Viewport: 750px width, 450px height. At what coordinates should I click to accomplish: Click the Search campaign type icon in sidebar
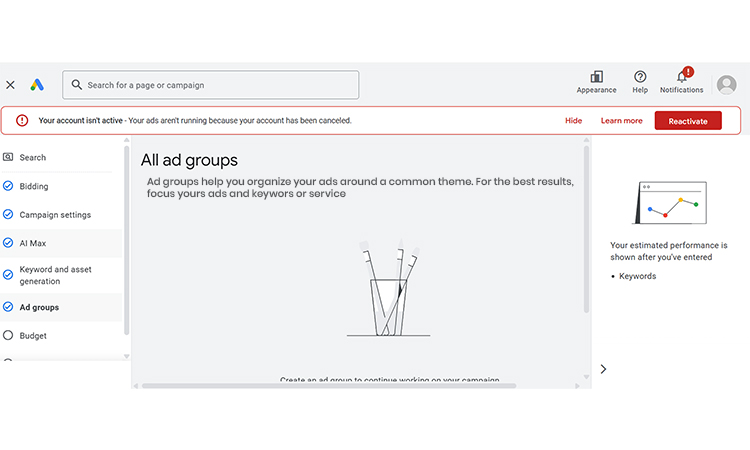click(8, 157)
